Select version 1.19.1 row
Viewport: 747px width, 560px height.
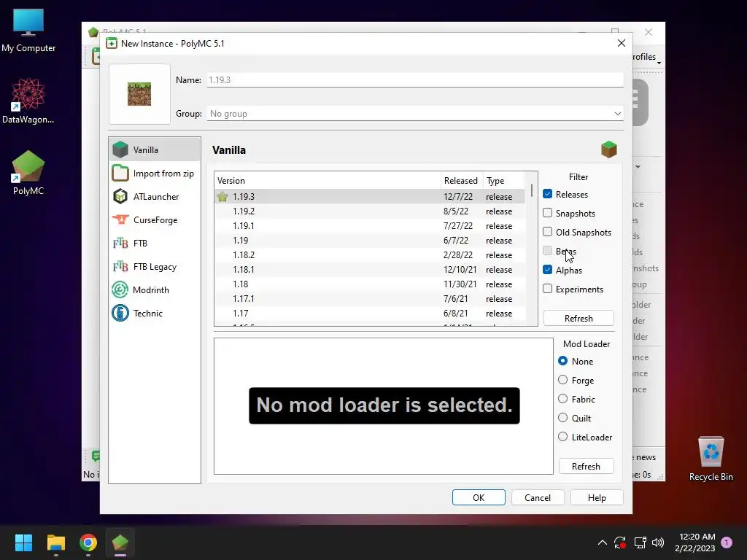(x=370, y=226)
